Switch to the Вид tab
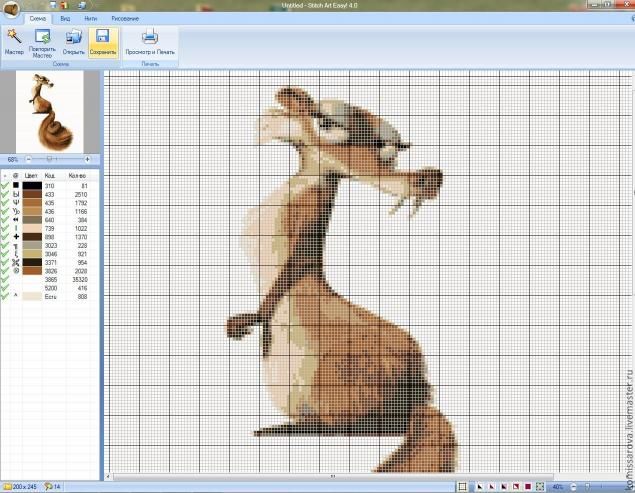This screenshot has height=493, width=635. [65, 18]
